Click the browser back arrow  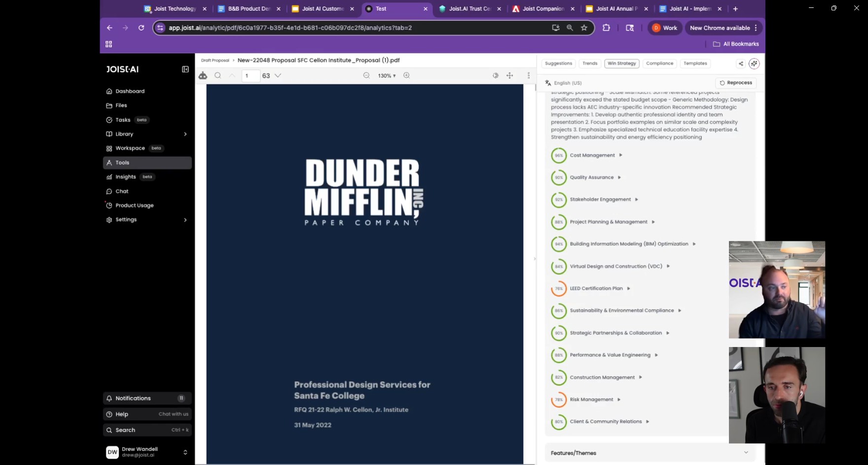click(109, 28)
